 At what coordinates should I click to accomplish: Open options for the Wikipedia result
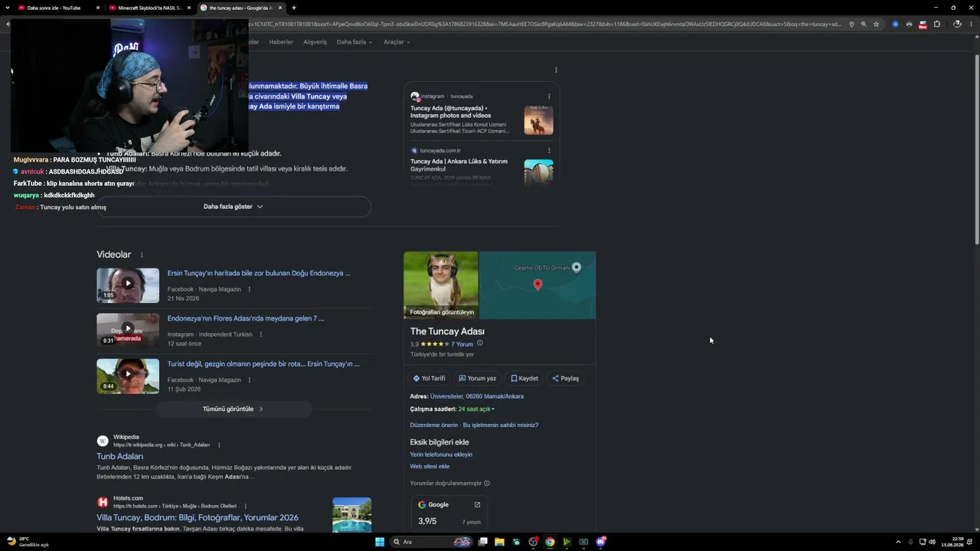tap(219, 445)
